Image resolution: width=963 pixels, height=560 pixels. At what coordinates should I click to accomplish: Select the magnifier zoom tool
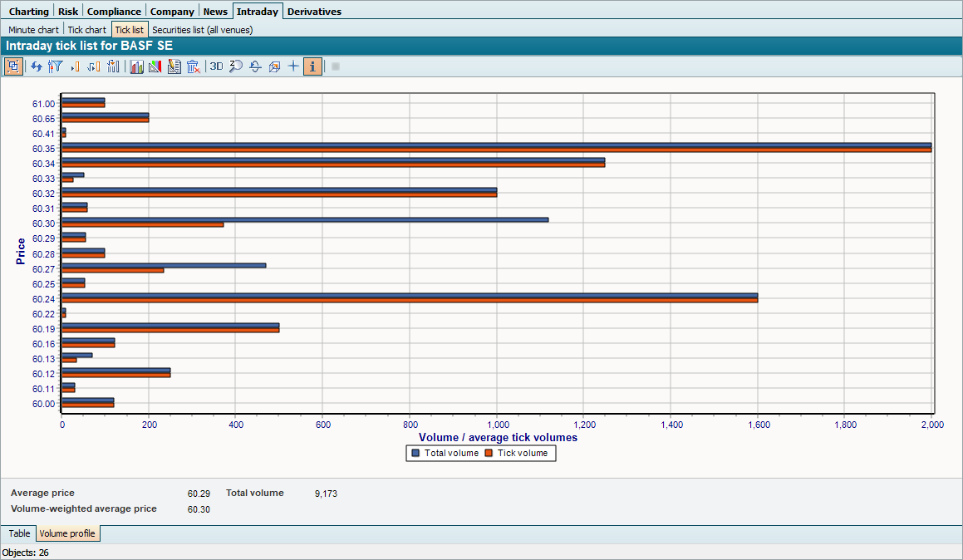(235, 66)
